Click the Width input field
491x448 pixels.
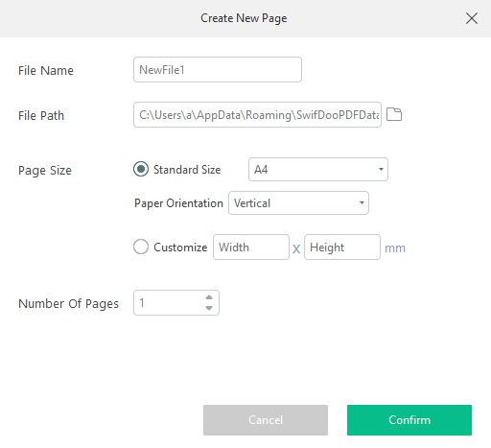(251, 248)
